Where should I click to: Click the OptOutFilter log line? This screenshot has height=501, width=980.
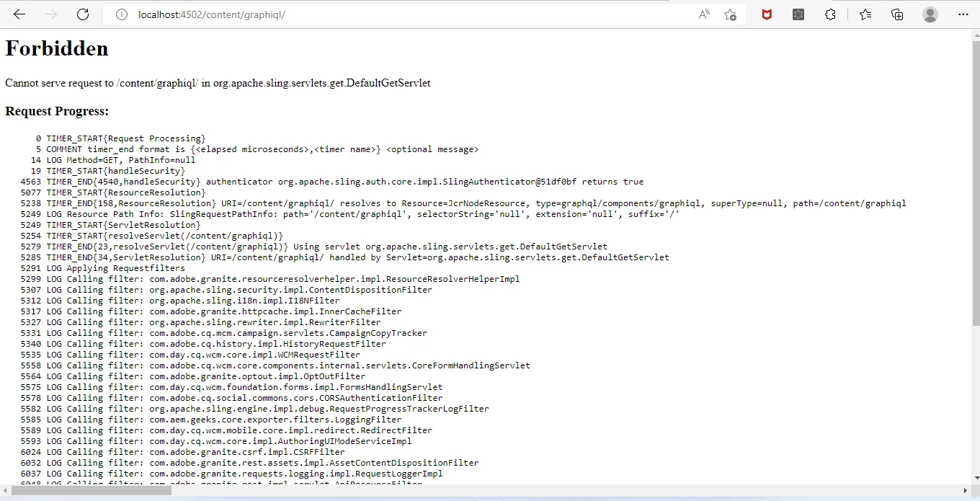193,376
